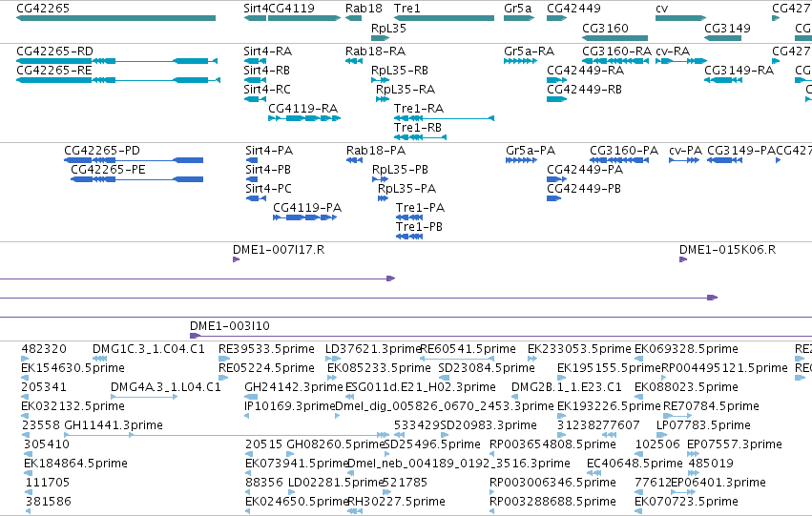Open the Tre1-RA transcript label
This screenshot has width=812, height=516.
coord(419,109)
